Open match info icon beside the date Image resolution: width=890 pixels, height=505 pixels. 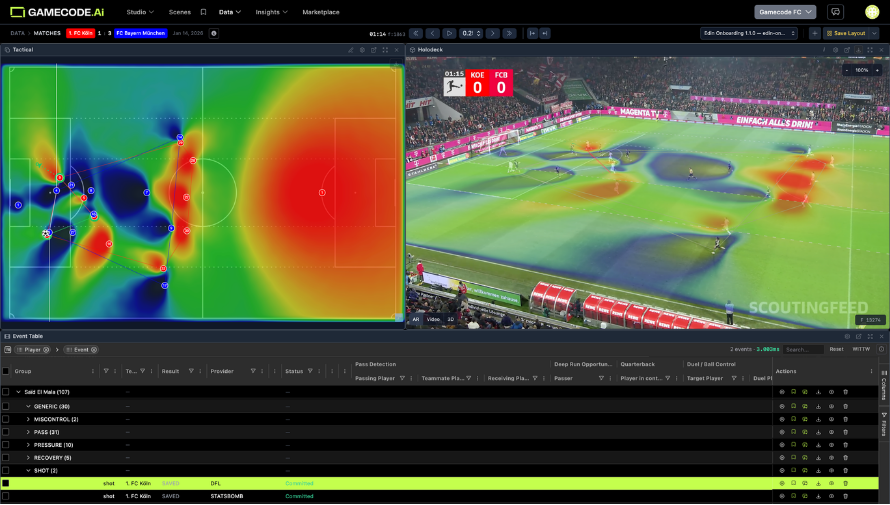click(214, 33)
